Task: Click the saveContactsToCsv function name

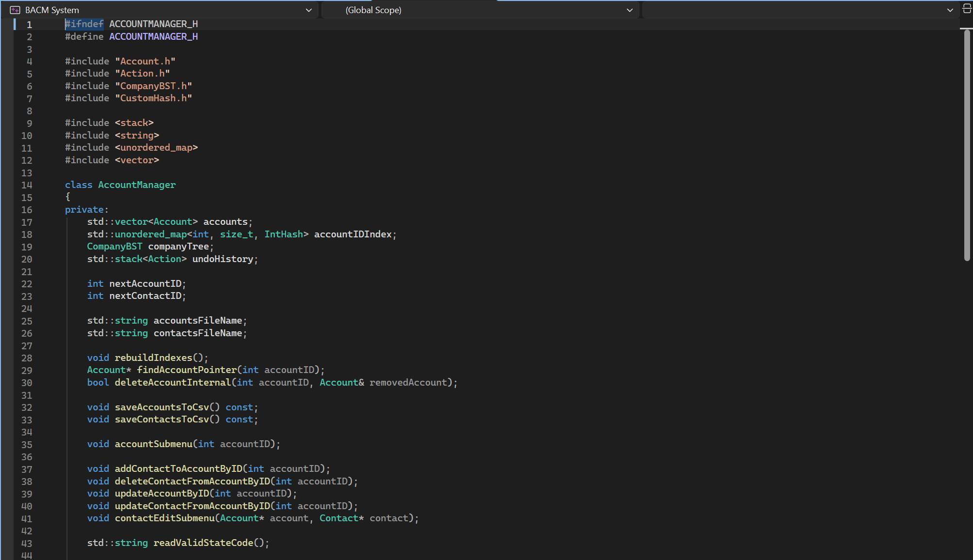Action: coord(162,419)
